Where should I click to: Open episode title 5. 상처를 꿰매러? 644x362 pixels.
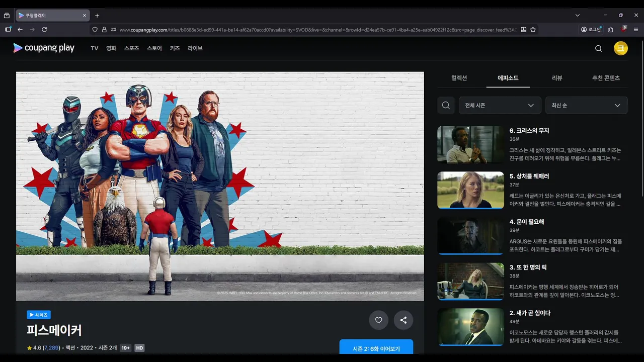(x=529, y=176)
